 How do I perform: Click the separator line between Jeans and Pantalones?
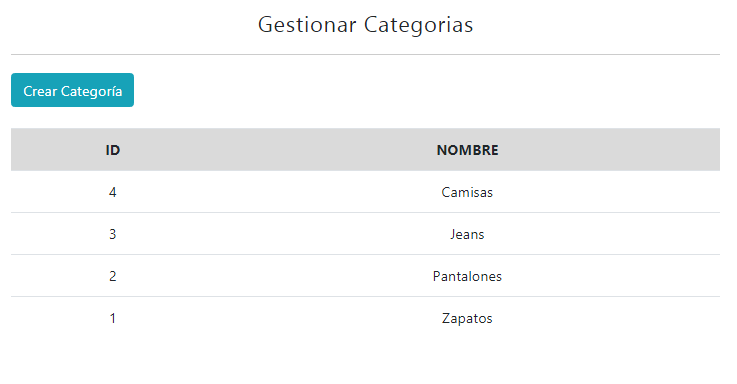pos(365,255)
